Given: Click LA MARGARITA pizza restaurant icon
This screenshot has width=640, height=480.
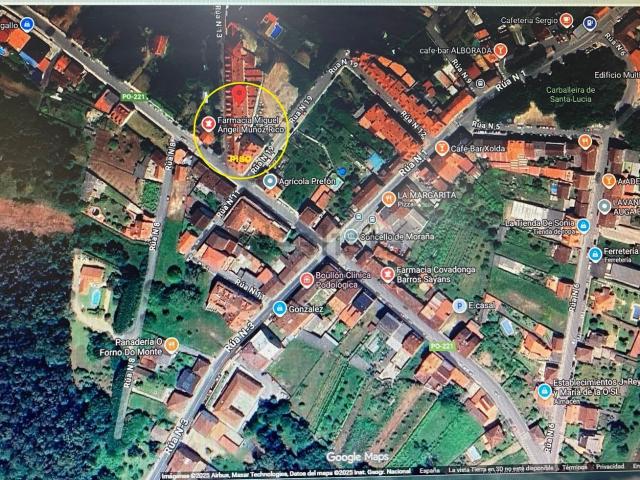Looking at the screenshot, I should pyautogui.click(x=389, y=199).
